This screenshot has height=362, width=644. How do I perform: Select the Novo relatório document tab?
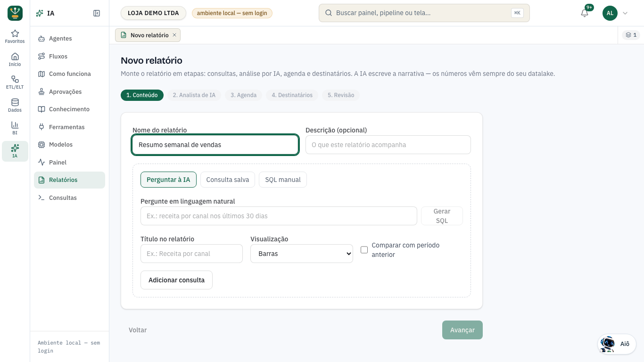148,35
